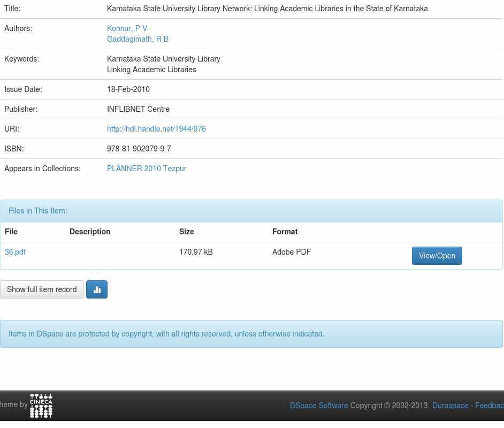Click the INFLIBNET Centre publisher text
The height and width of the screenshot is (428, 504).
click(138, 109)
